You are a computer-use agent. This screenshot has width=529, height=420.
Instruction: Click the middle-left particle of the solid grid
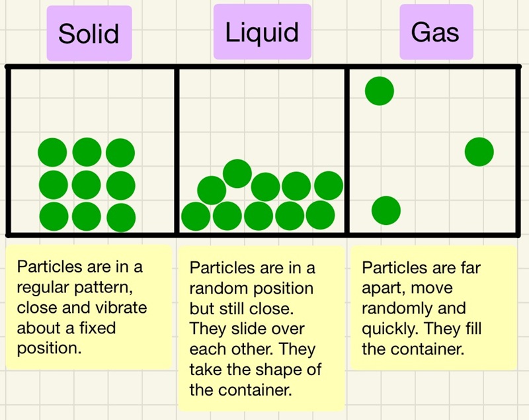[53, 185]
